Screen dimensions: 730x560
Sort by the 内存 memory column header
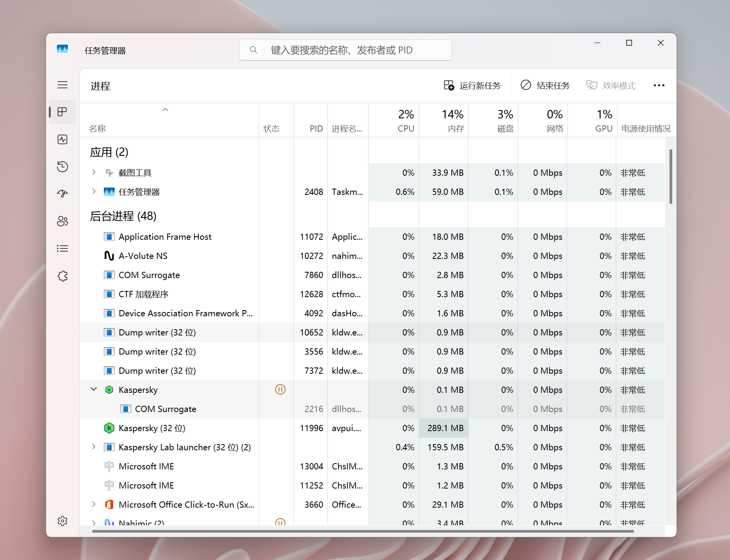coord(443,120)
